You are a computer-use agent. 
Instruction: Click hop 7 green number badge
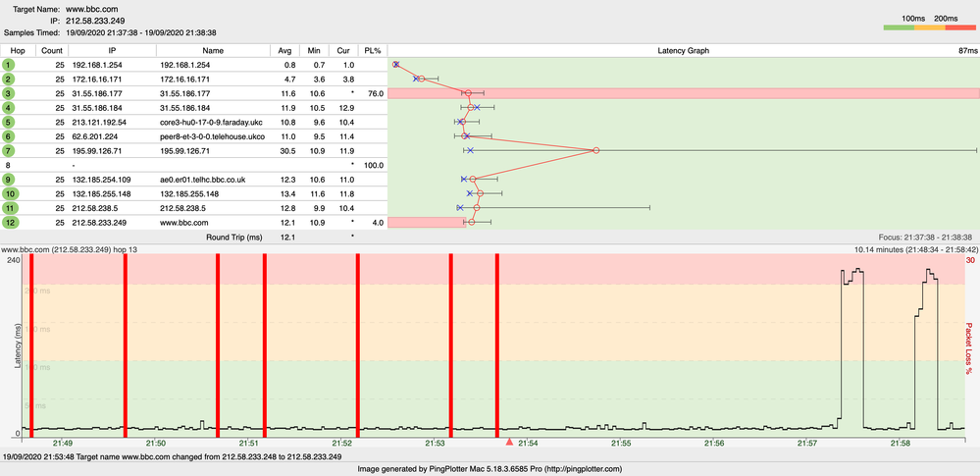(x=9, y=150)
